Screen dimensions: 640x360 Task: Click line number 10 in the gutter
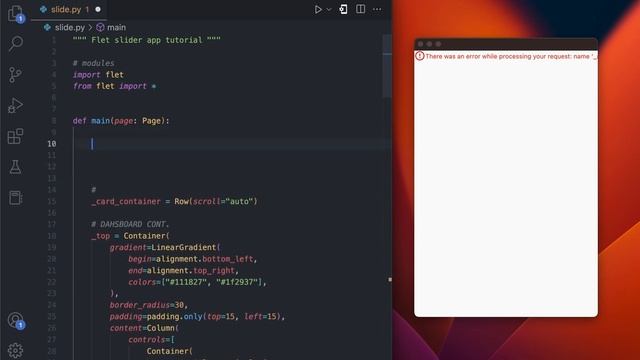coord(52,144)
